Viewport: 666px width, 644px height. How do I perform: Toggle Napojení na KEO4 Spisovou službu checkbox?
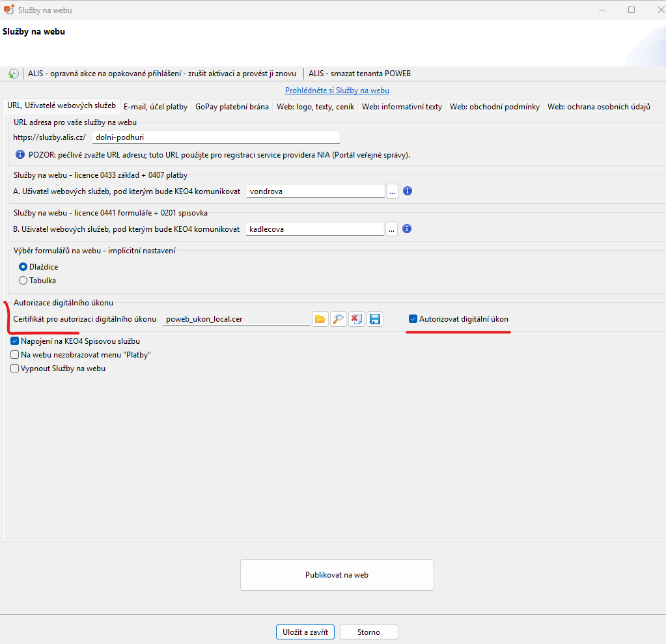pyautogui.click(x=15, y=341)
